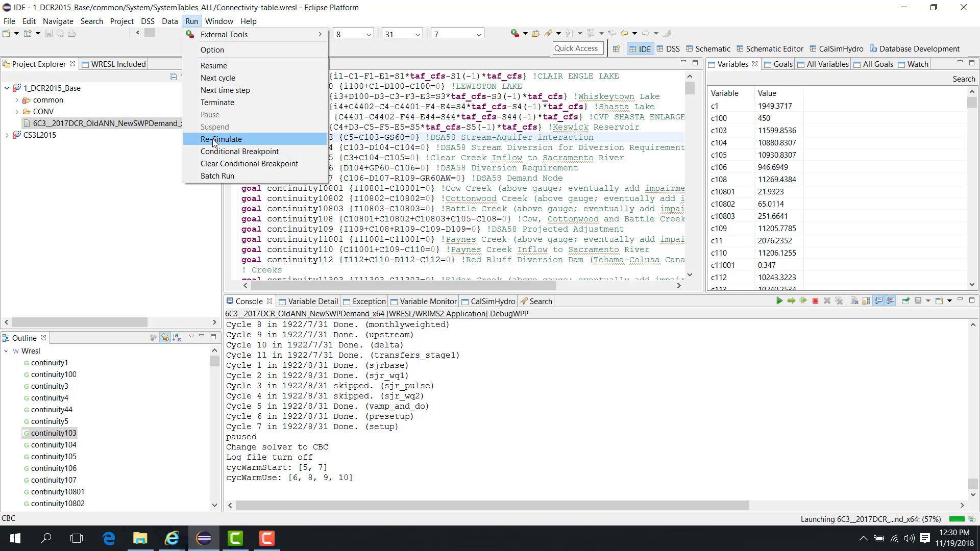Toggle Scroll Lock in Console toolbar
This screenshot has height=551, width=980.
coord(866,301)
